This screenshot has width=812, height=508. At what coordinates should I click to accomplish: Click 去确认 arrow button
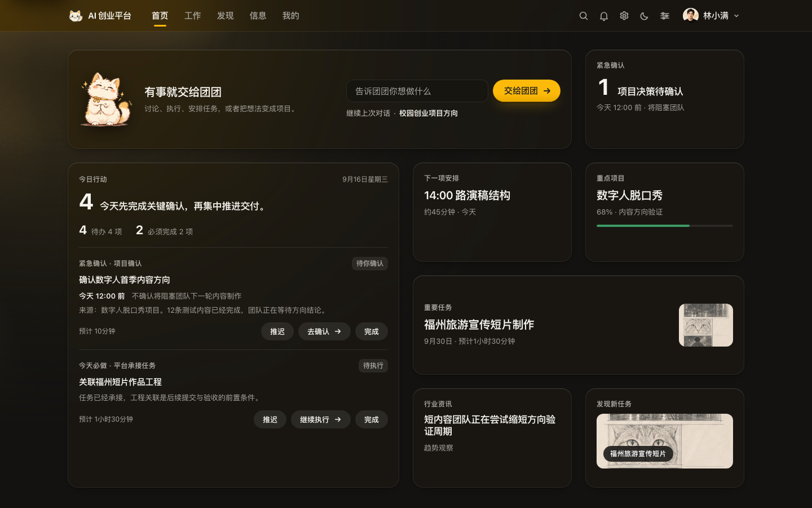(x=324, y=331)
